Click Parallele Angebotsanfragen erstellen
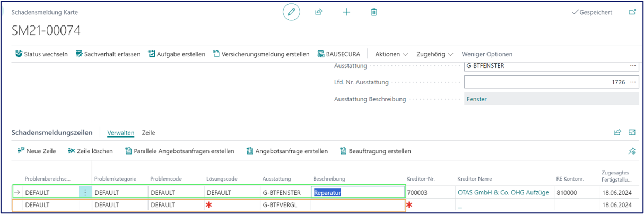 pyautogui.click(x=180, y=151)
